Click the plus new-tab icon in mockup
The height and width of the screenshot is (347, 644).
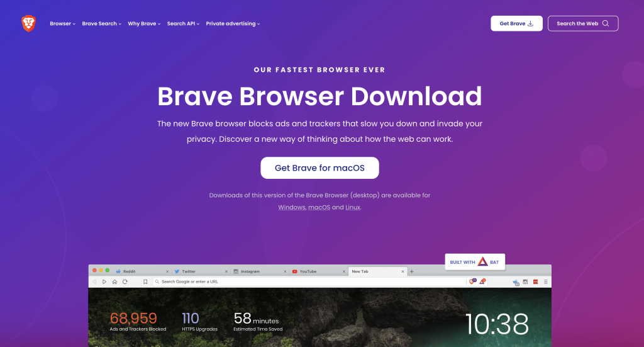pos(411,271)
